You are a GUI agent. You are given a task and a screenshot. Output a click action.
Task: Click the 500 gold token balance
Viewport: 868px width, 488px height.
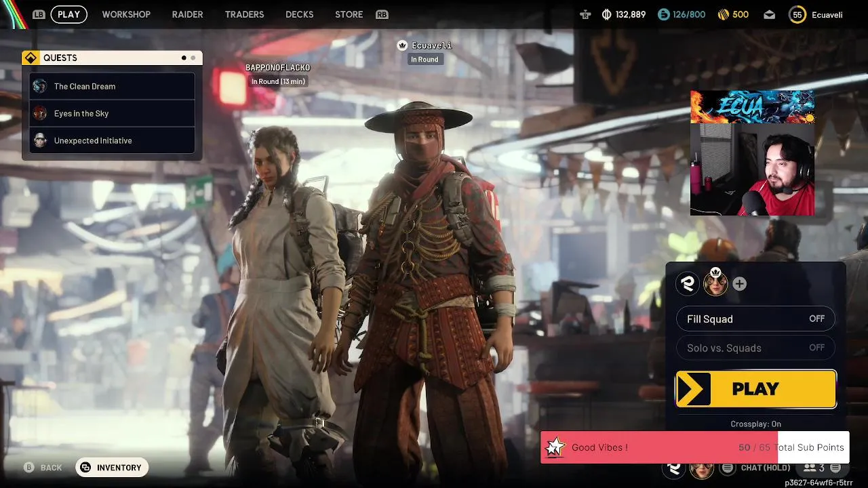(741, 14)
